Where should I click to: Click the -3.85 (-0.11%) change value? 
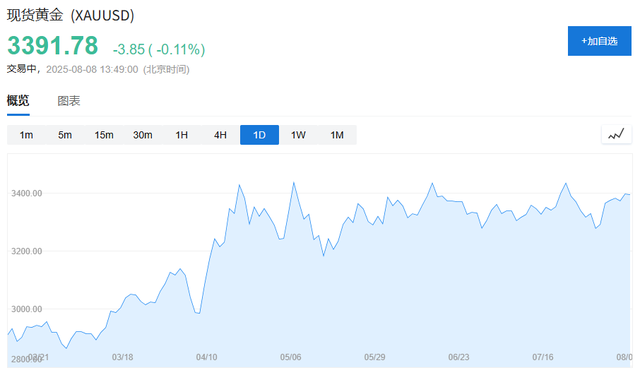pos(159,49)
